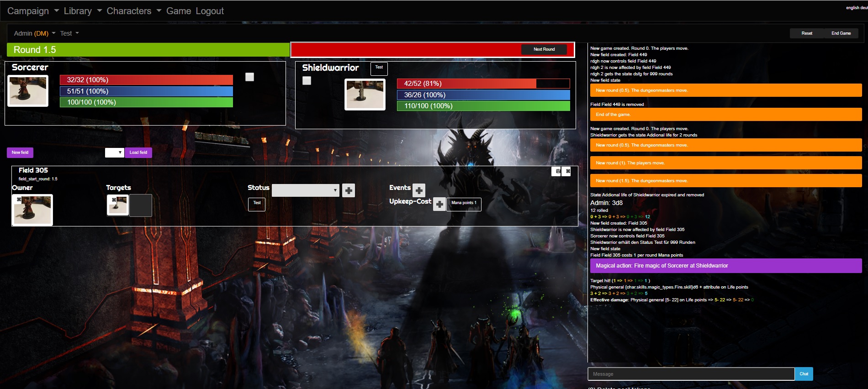The image size is (868, 389).
Task: Advance with the Next Round button
Action: [x=544, y=49]
